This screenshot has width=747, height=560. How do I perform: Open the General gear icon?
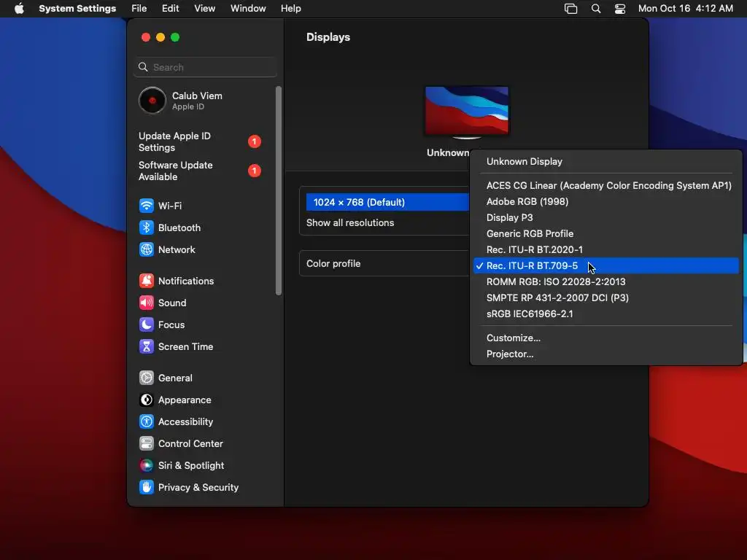(x=146, y=378)
